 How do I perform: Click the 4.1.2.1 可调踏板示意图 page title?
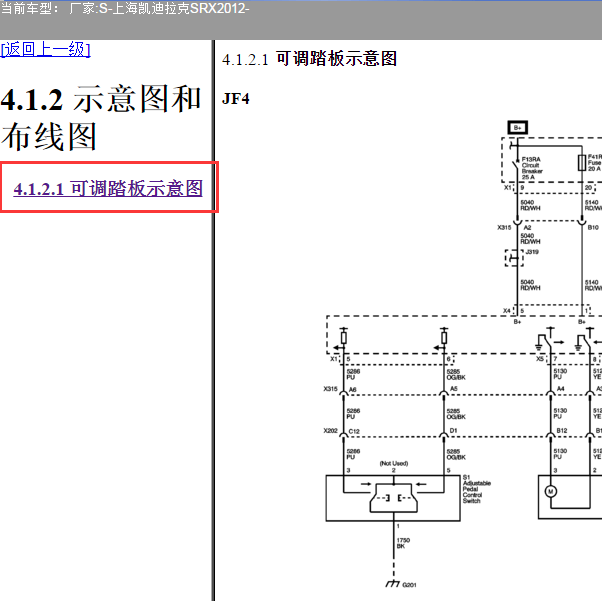(309, 59)
